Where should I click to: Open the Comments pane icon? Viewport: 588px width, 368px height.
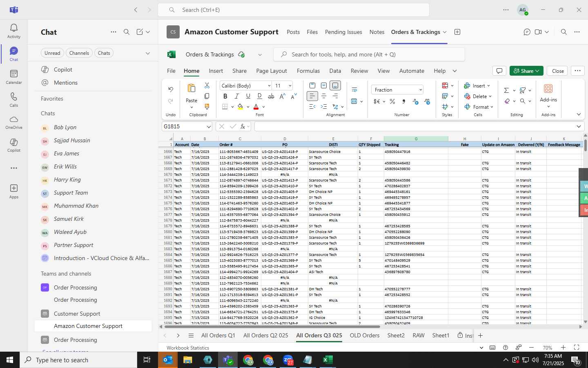[499, 71]
